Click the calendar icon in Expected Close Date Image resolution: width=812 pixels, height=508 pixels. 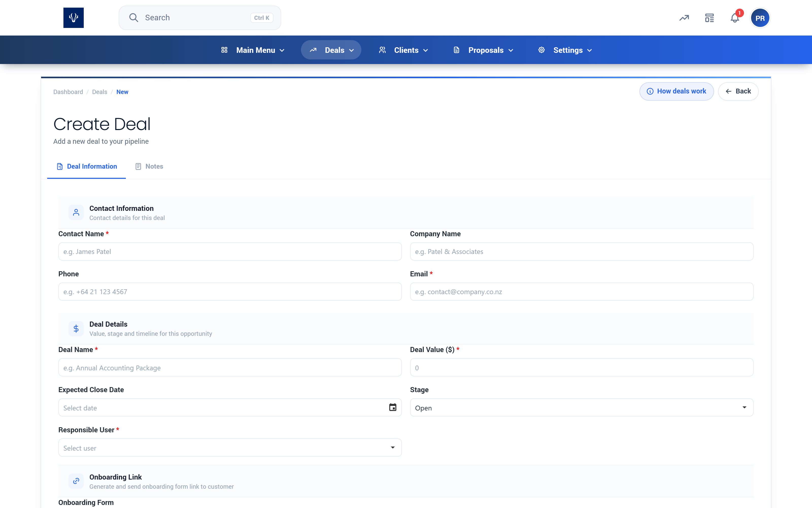(x=393, y=407)
